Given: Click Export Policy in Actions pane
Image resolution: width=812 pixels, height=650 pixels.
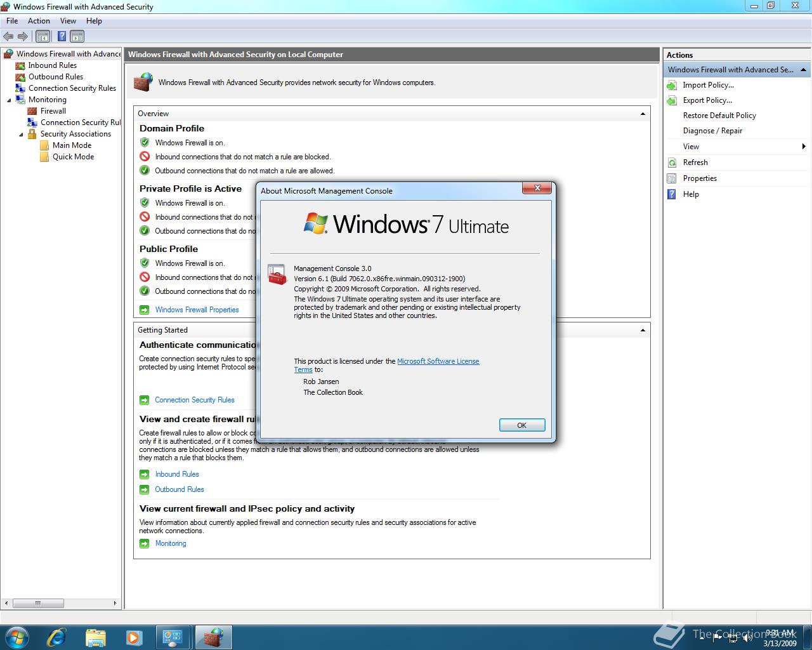Looking at the screenshot, I should [x=707, y=100].
